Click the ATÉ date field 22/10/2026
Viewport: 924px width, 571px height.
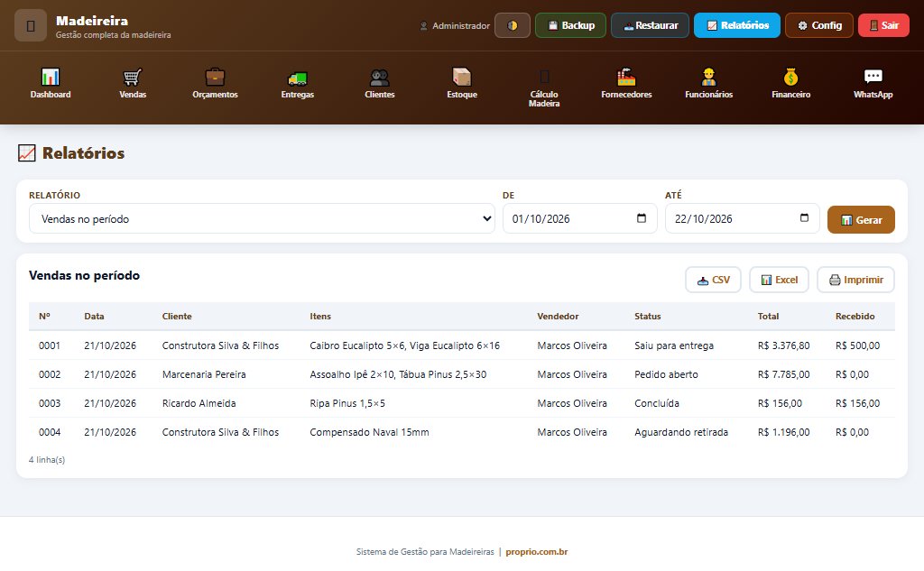click(742, 218)
